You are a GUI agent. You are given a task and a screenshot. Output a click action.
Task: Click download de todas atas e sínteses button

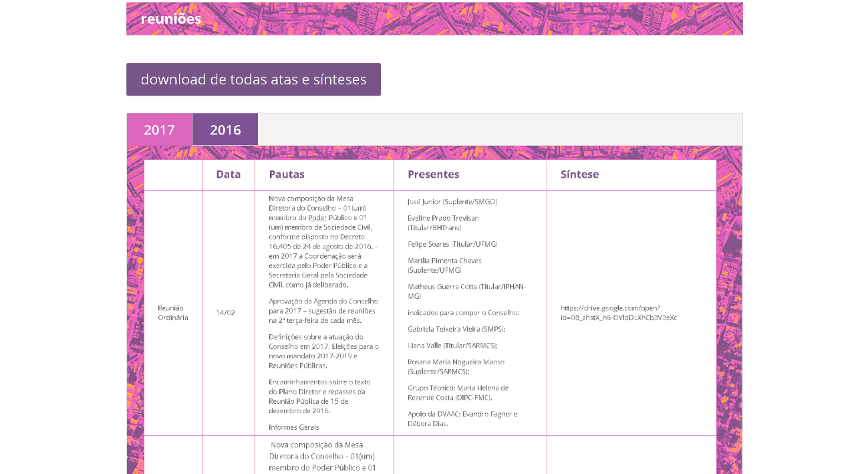click(253, 80)
